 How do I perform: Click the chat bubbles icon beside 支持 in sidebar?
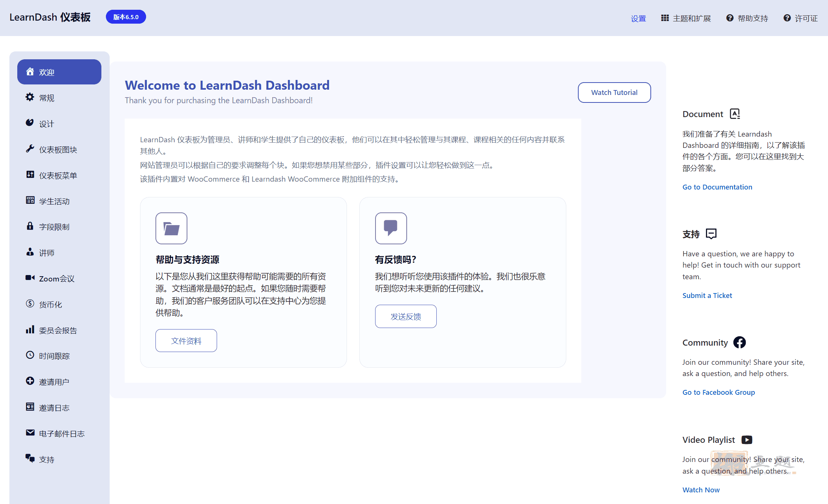30,458
